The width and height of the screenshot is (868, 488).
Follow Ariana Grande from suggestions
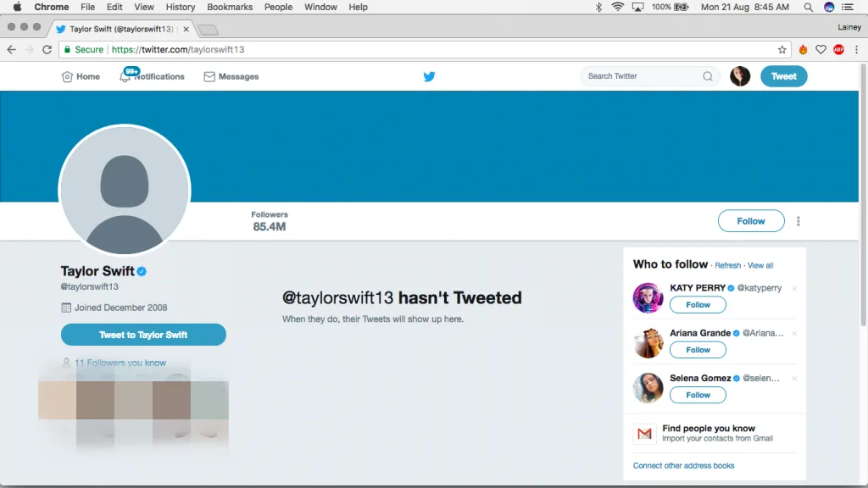tap(698, 350)
